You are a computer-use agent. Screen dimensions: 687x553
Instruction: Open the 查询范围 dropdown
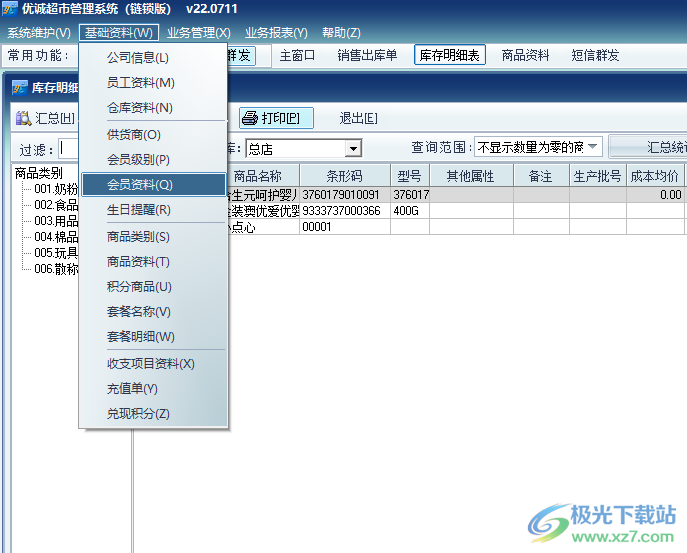point(592,147)
